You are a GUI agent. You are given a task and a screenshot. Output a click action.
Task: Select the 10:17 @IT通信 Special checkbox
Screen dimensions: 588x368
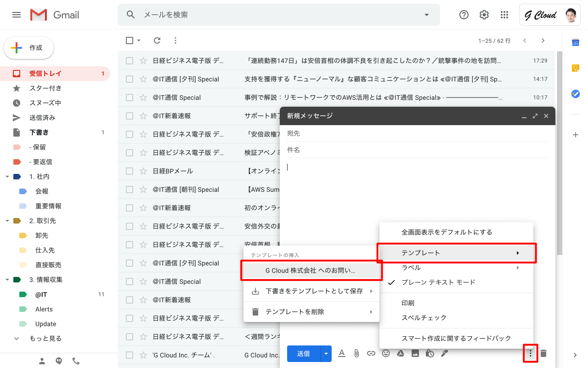(130, 98)
